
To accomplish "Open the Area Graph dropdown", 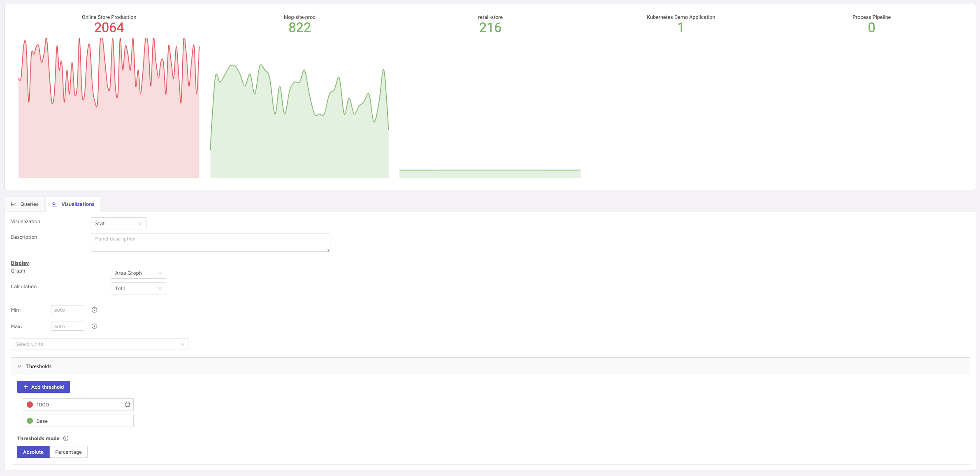I will 138,273.
